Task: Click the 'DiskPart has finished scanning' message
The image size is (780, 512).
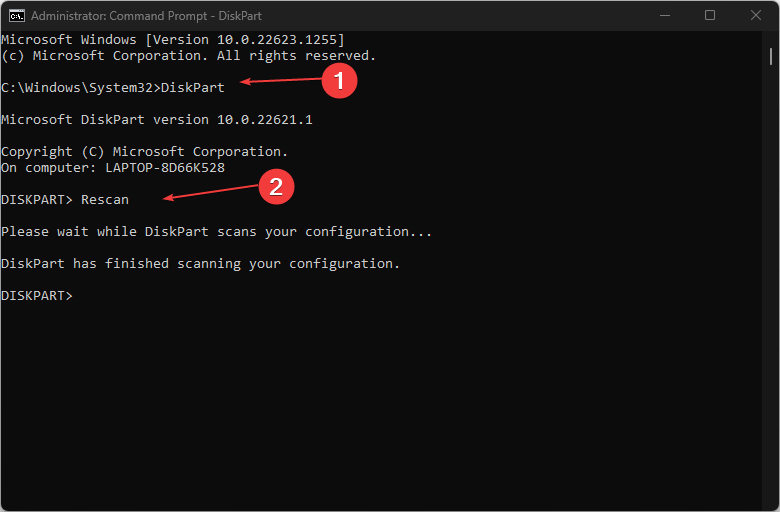Action: tap(200, 264)
